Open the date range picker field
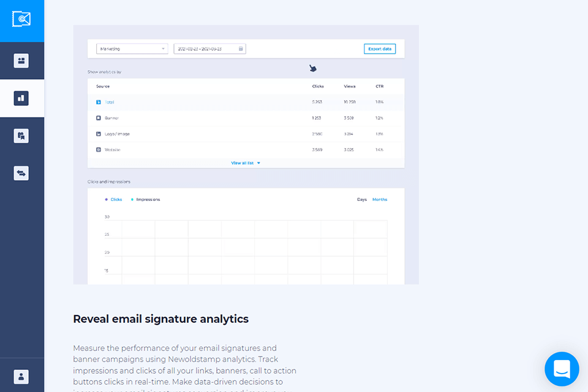The height and width of the screenshot is (392, 588). click(x=206, y=49)
